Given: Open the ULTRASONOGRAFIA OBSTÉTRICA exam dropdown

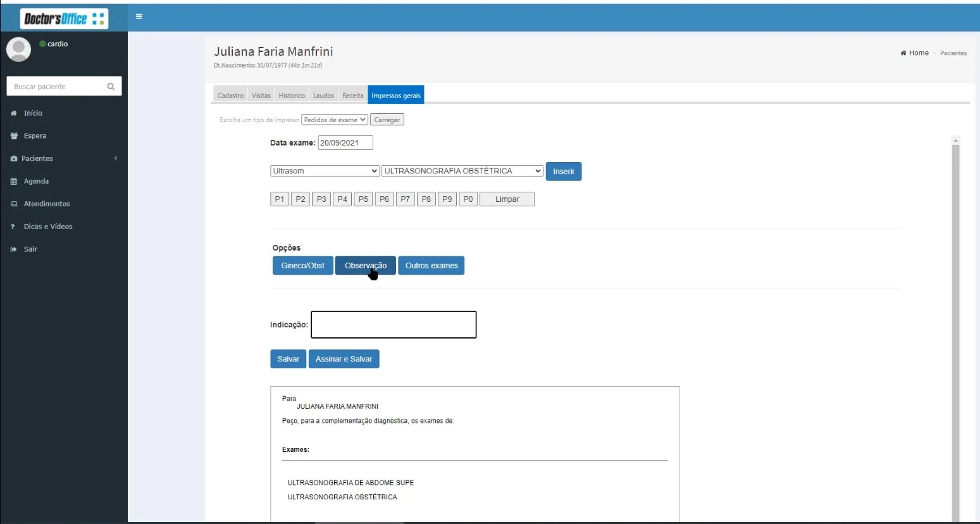Looking at the screenshot, I should click(462, 171).
